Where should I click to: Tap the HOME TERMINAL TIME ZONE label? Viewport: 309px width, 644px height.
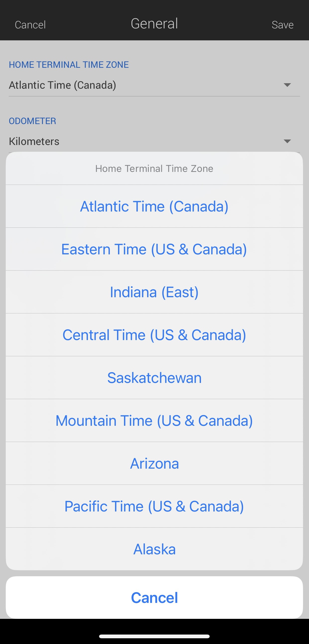(69, 65)
